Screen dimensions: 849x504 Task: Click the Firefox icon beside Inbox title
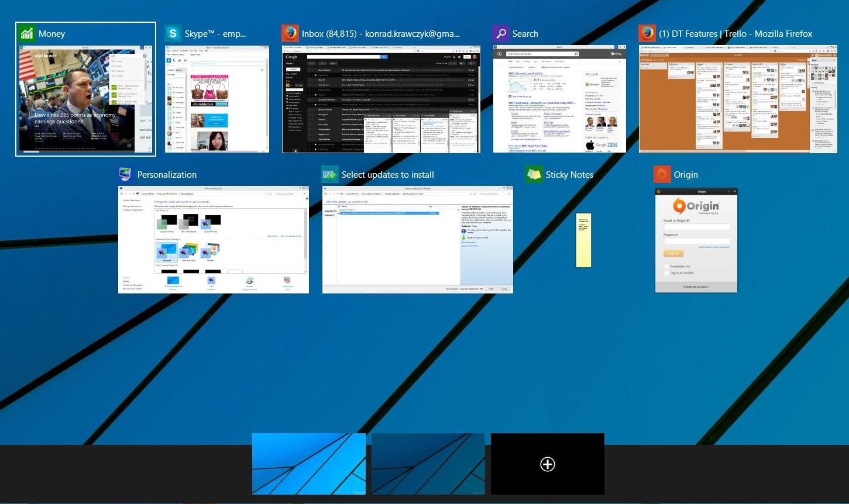tap(290, 33)
